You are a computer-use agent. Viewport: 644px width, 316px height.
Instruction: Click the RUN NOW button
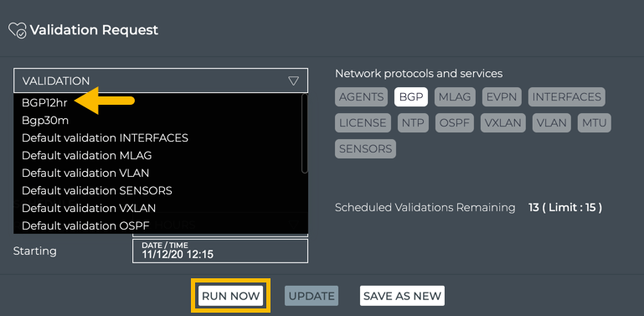coord(231,296)
